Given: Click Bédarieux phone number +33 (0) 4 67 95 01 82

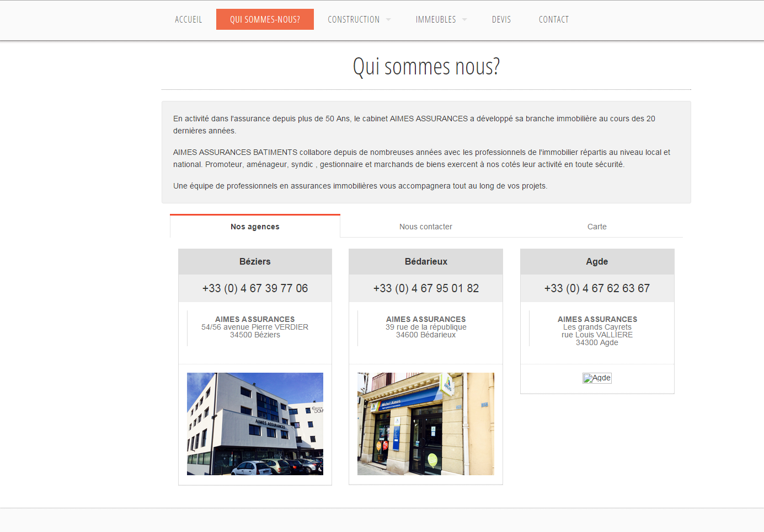Looking at the screenshot, I should click(x=426, y=288).
